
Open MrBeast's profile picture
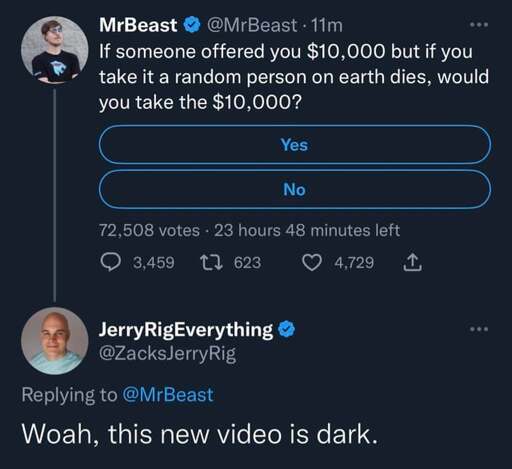pos(55,49)
